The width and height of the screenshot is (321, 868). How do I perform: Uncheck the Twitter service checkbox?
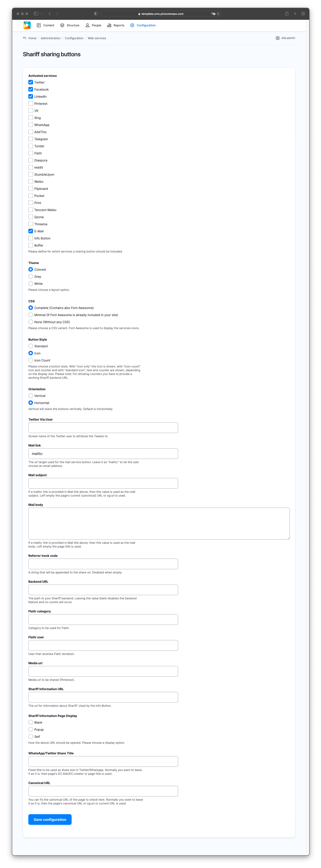(x=31, y=82)
